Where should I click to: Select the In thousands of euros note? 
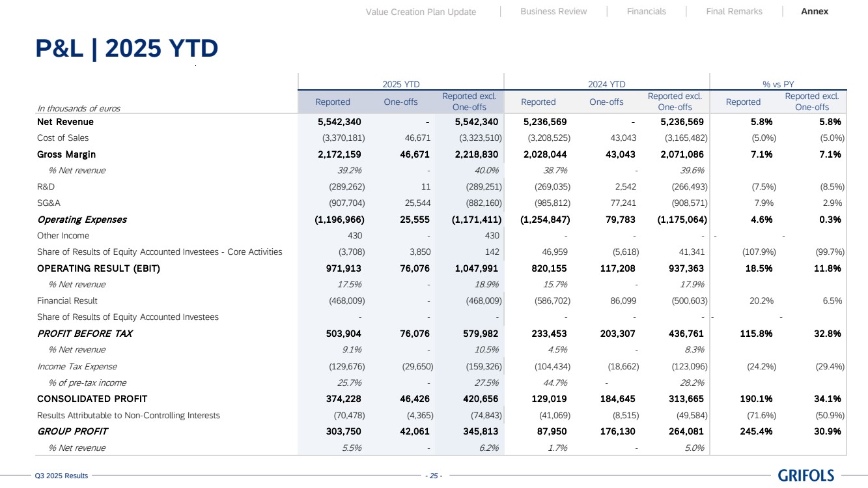click(x=79, y=108)
